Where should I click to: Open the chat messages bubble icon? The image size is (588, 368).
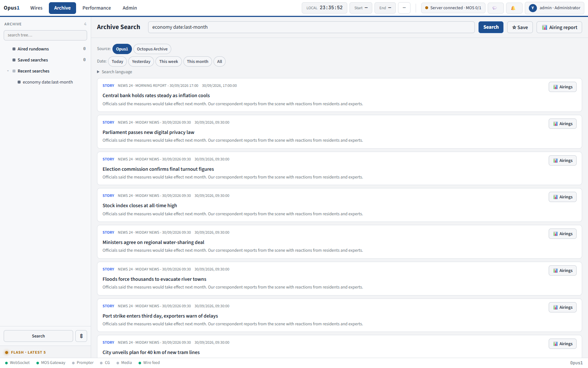click(495, 8)
